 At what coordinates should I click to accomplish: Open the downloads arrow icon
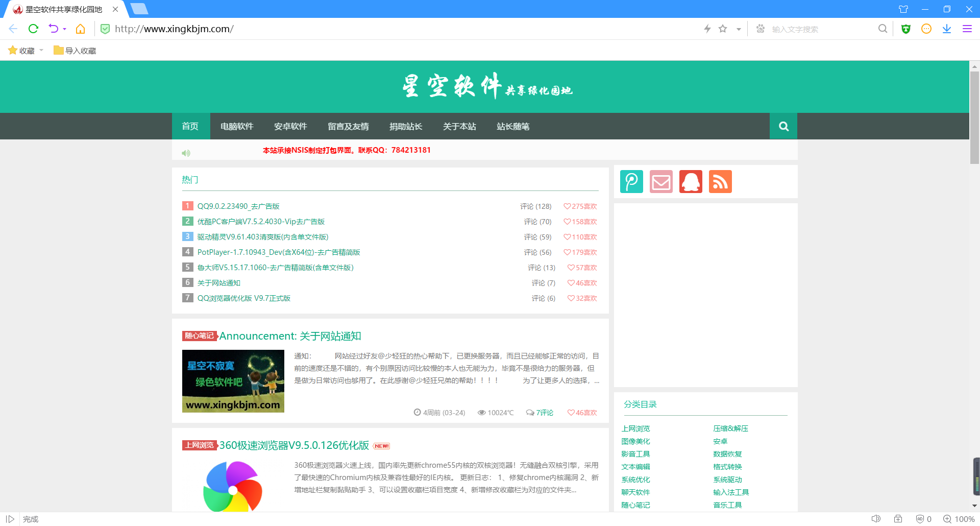tap(947, 29)
